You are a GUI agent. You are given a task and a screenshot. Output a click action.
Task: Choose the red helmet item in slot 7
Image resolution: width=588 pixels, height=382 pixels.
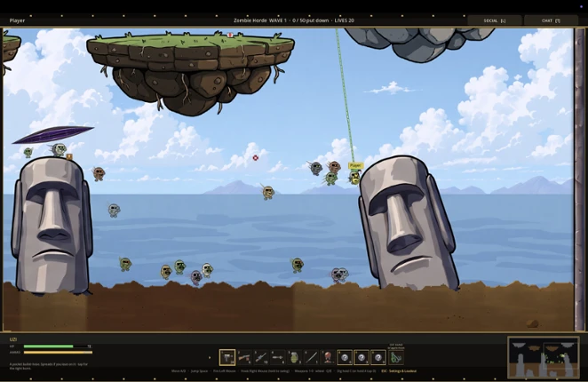328,357
